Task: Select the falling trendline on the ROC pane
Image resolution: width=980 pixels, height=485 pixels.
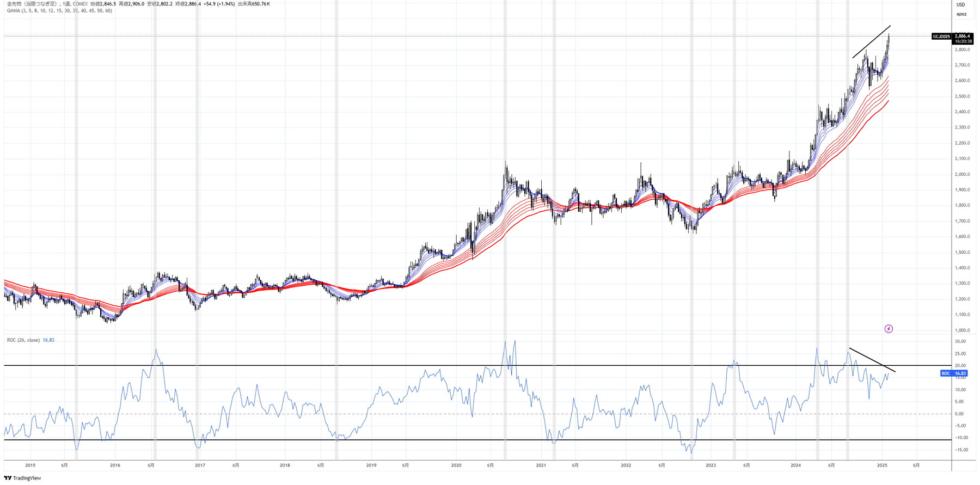Action: [872, 360]
